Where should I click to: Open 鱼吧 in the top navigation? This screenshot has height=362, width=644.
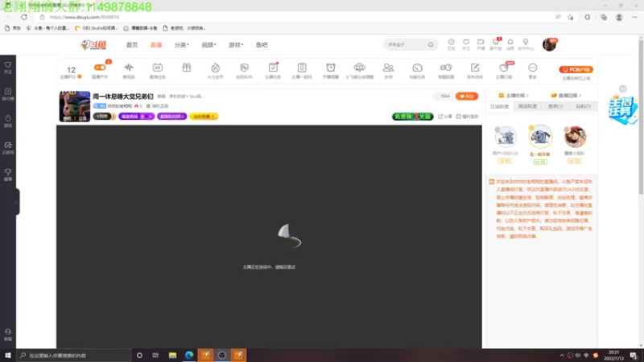pos(262,45)
